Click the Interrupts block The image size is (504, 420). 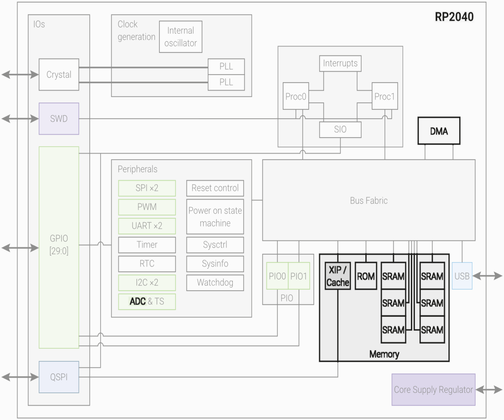tap(340, 63)
